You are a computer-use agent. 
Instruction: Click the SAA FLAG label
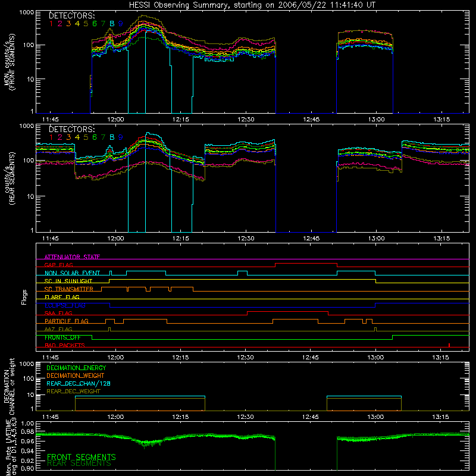tap(58, 313)
